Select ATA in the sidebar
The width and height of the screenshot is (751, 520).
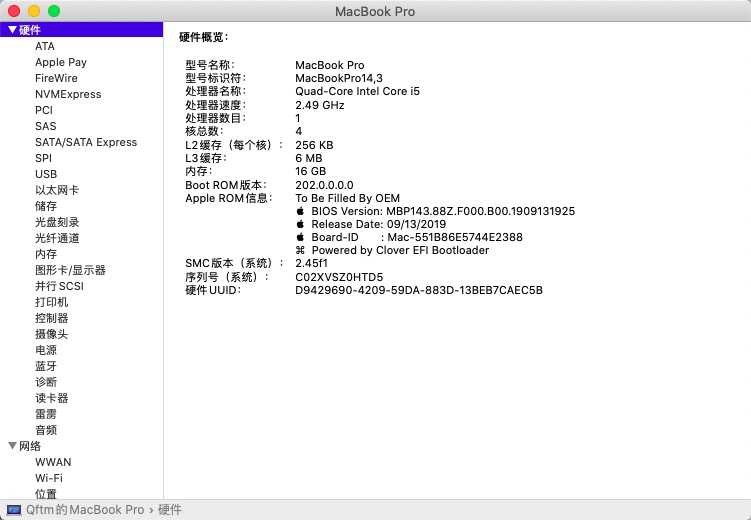[45, 46]
